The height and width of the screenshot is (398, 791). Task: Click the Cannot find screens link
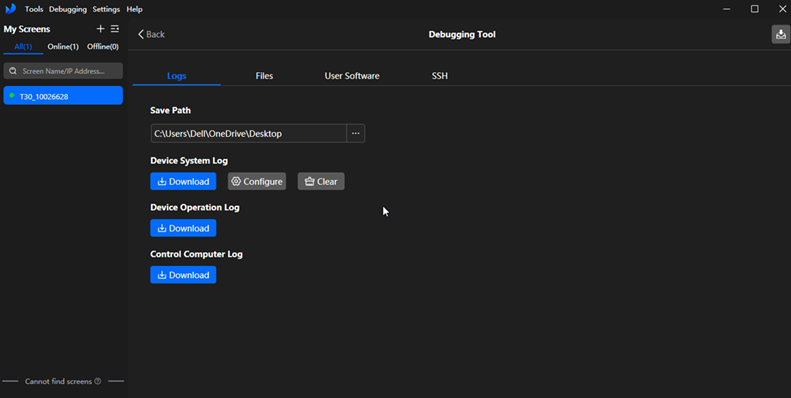[59, 381]
